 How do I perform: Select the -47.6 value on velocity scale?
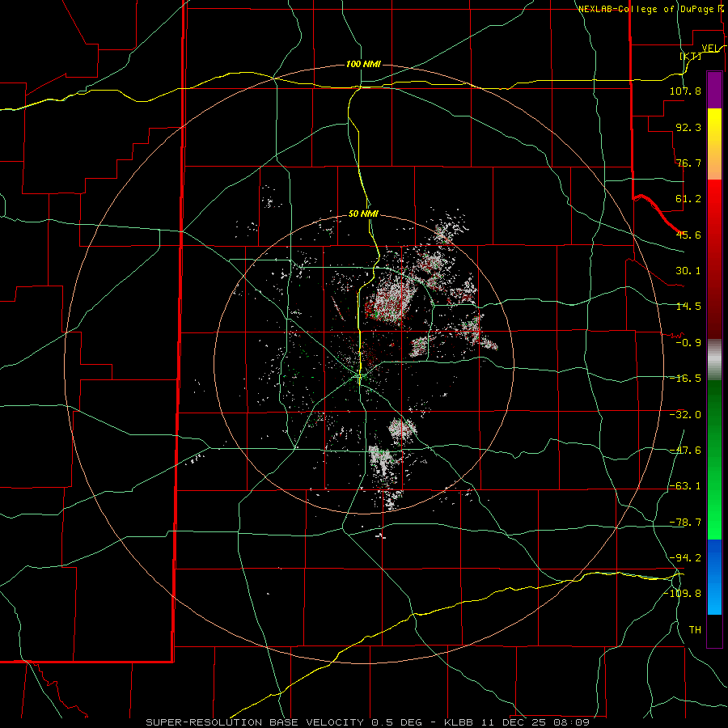tap(685, 451)
